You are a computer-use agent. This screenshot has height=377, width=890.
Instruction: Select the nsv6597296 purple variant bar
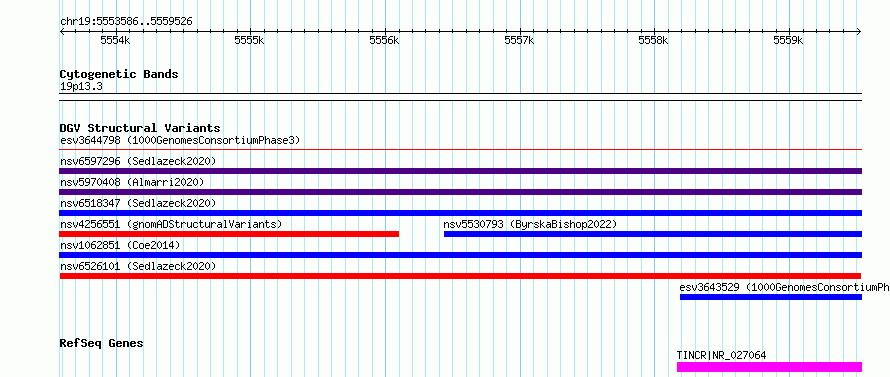461,171
